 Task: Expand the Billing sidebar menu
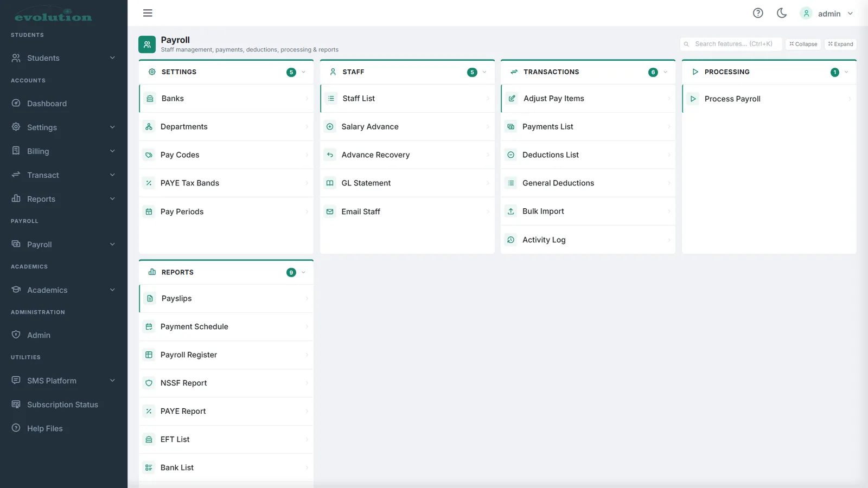click(x=63, y=151)
